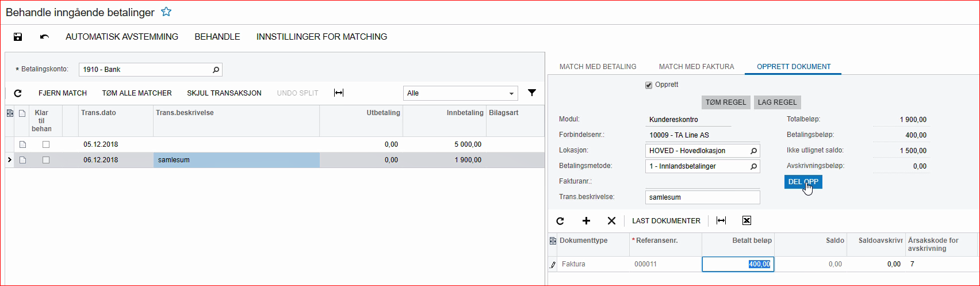Check Klar til behandling for 05.12.2018 row
This screenshot has width=980, height=286.
pos(46,144)
